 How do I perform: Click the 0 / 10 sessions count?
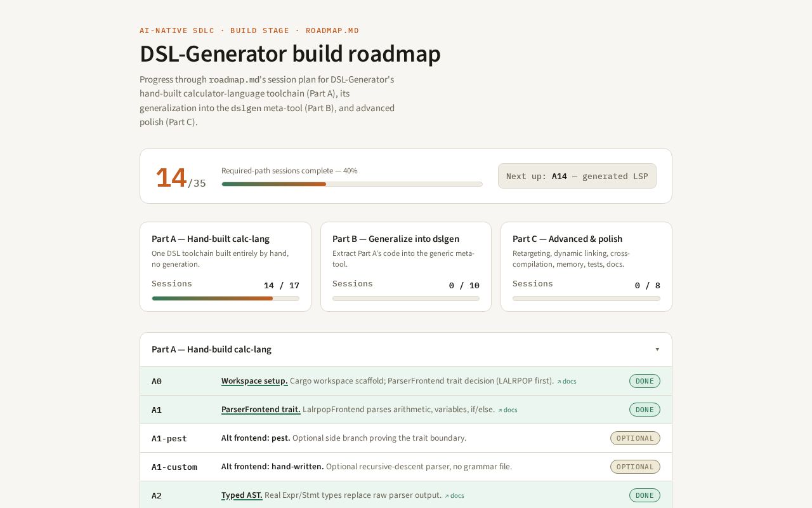click(x=464, y=285)
